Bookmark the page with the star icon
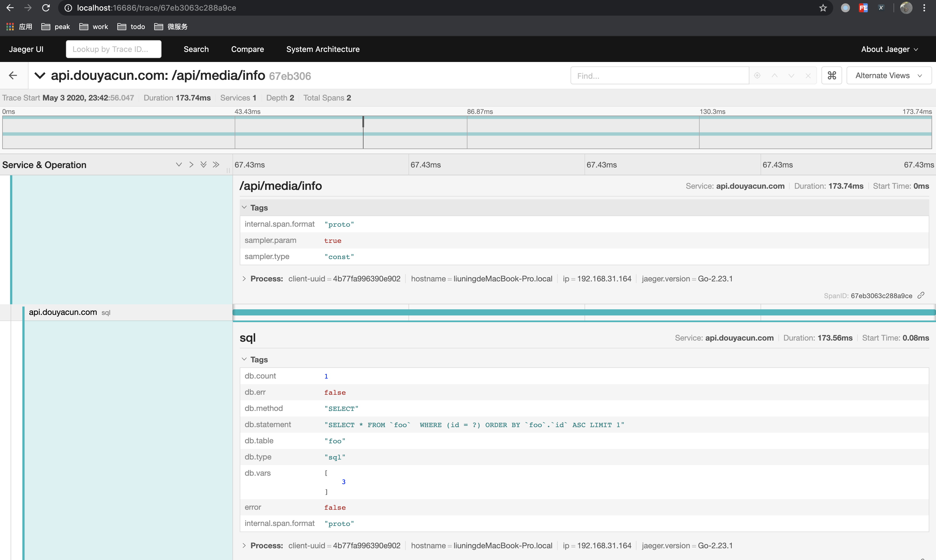This screenshot has height=560, width=936. click(823, 8)
